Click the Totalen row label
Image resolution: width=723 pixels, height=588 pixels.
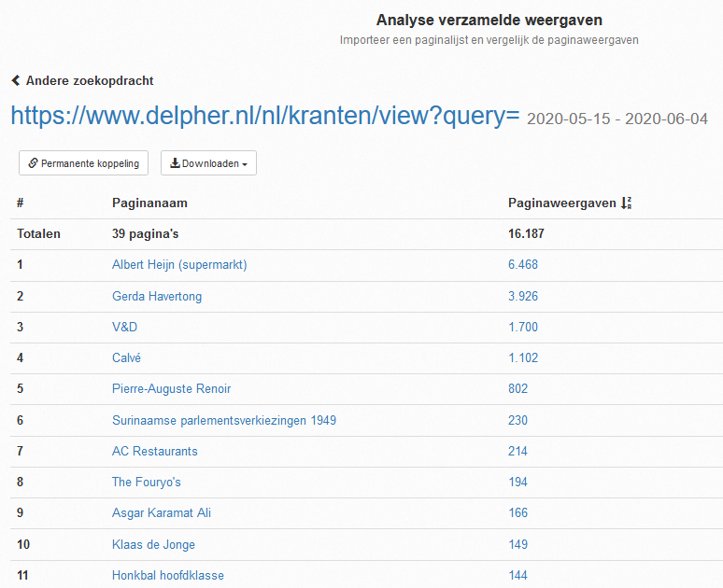tap(38, 234)
